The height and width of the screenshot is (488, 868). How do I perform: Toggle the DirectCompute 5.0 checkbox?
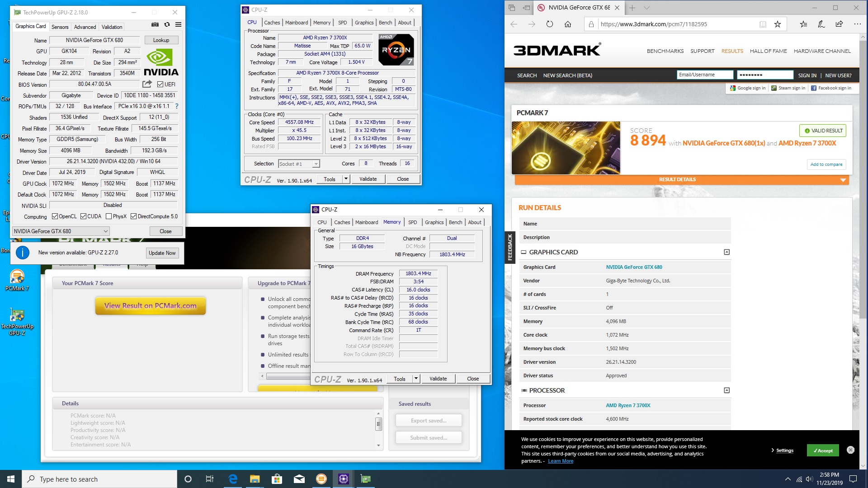point(133,216)
